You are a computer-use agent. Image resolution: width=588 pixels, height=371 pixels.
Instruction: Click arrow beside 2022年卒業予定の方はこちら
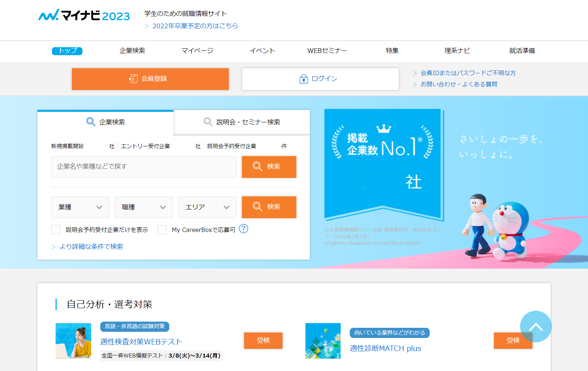click(x=147, y=26)
